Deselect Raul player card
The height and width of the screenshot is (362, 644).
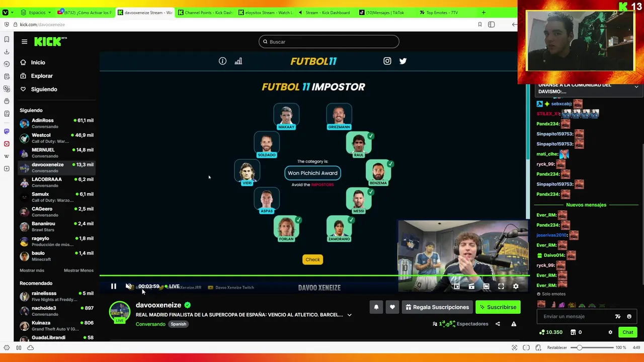click(359, 145)
